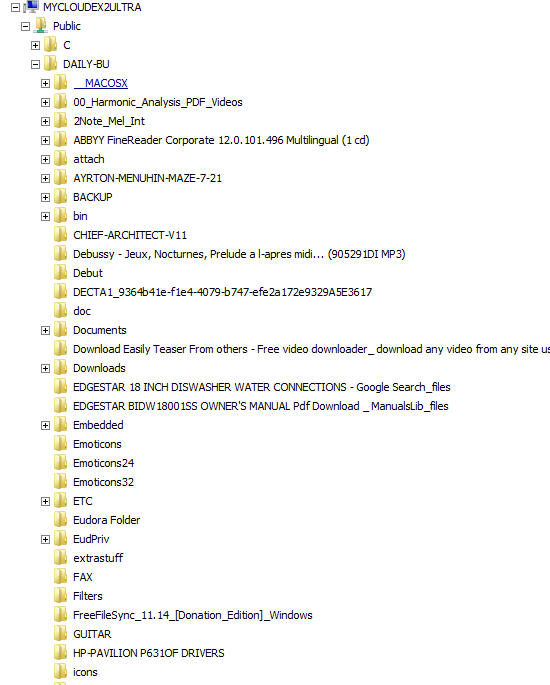Select the 00_Harmonic_Analysis_PDF_Videos folder

(x=158, y=102)
